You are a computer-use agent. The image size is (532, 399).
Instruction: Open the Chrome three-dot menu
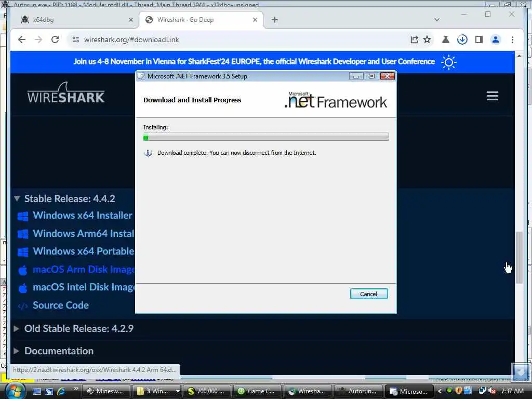[x=512, y=39]
